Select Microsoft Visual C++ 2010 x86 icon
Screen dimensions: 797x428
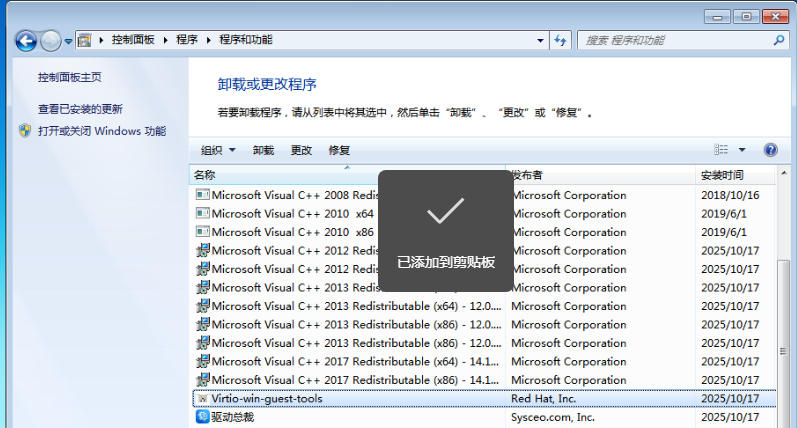pos(202,232)
